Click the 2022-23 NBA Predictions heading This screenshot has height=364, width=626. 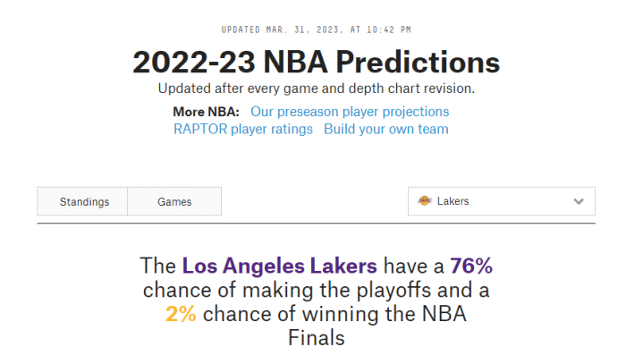(316, 63)
